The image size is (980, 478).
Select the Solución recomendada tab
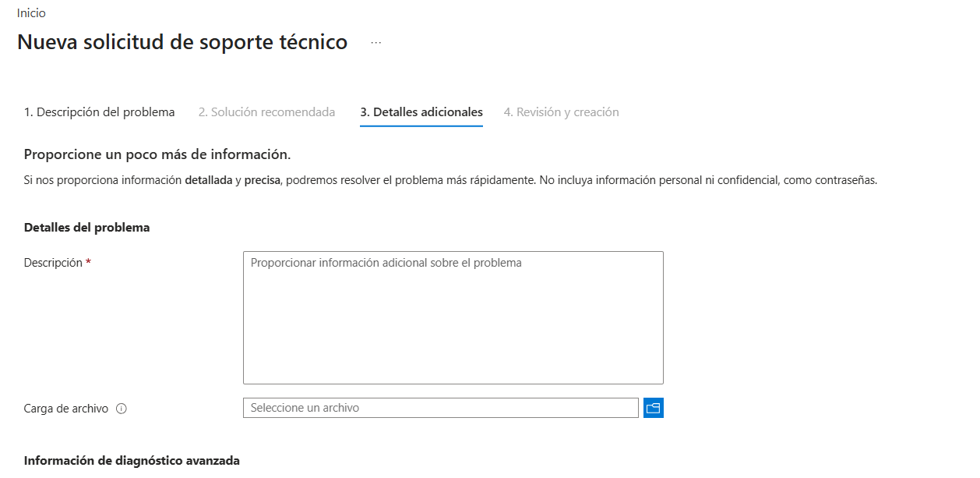coord(267,112)
